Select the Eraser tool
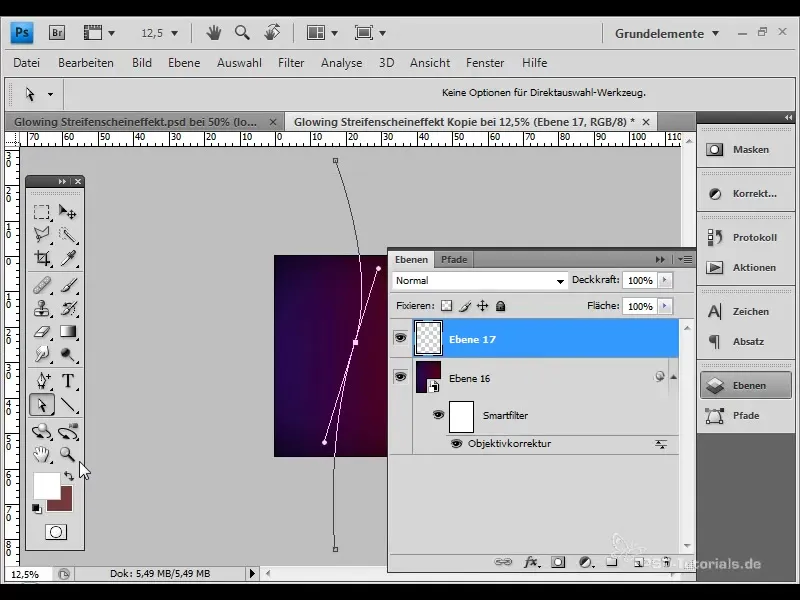Screen dimensions: 800x600 [x=42, y=332]
